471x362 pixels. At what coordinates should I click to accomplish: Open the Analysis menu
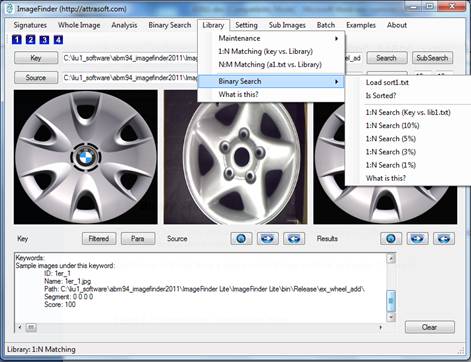124,25
